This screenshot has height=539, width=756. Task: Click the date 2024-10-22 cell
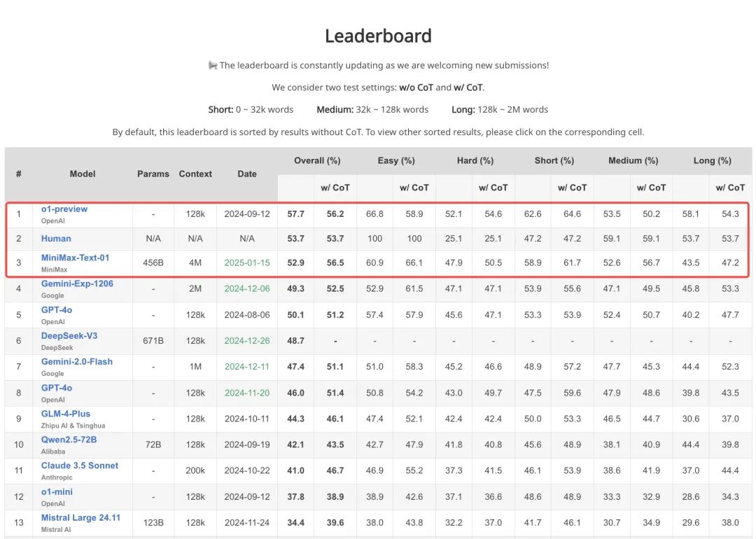247,470
